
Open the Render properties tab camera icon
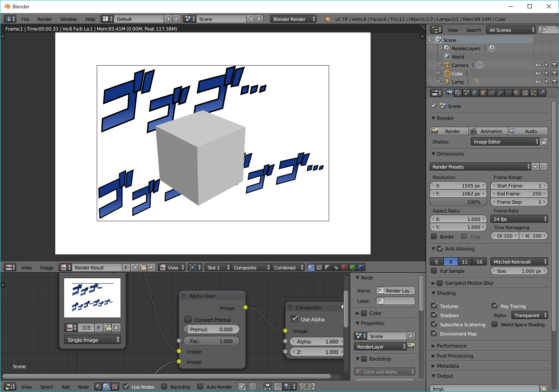[x=450, y=93]
